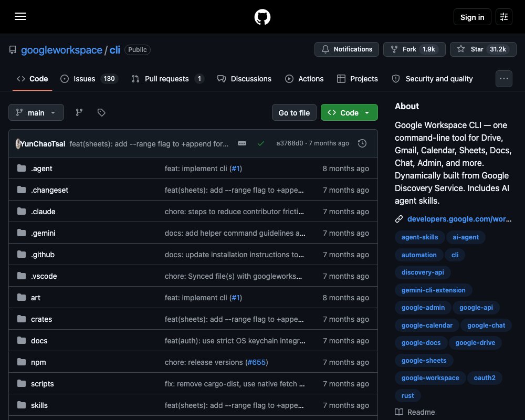
Task: Click the .gemini folder icon
Action: click(22, 233)
